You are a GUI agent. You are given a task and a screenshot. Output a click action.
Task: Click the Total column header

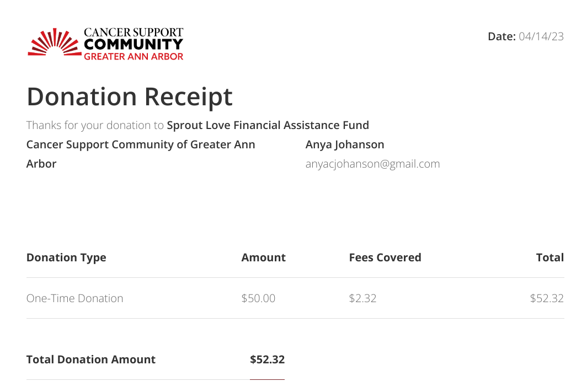(x=549, y=257)
